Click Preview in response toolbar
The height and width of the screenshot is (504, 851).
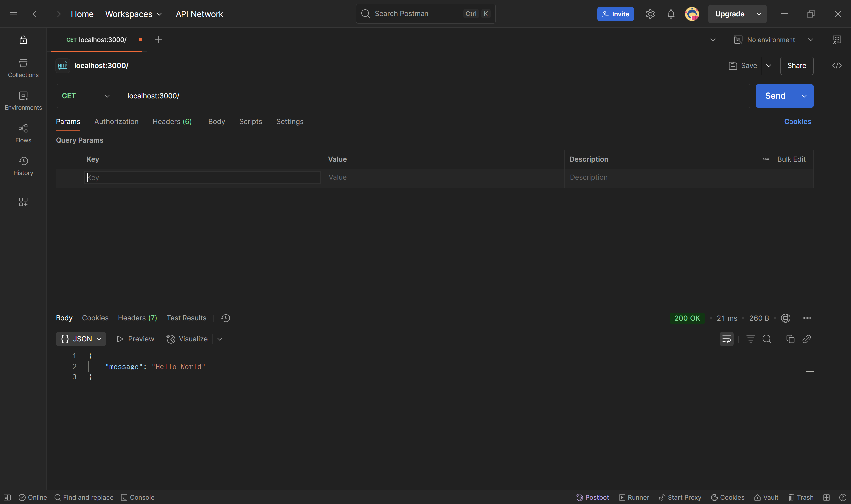[x=136, y=339]
